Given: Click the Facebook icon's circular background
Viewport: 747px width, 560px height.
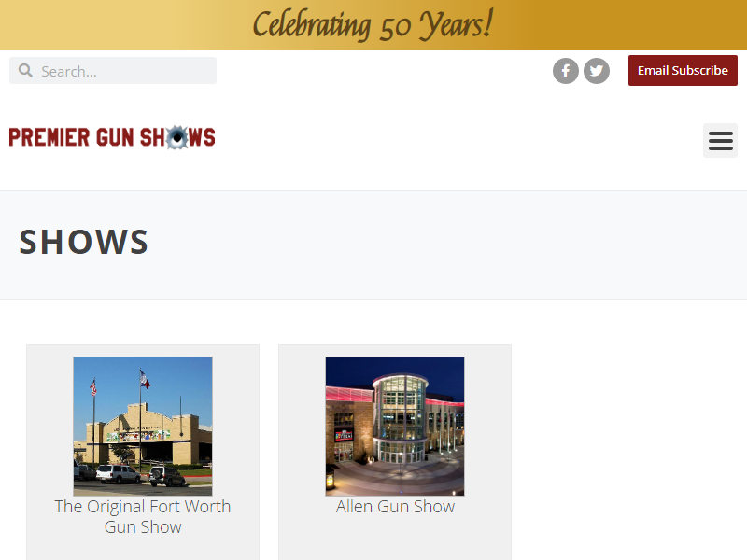Looking at the screenshot, I should point(566,70).
